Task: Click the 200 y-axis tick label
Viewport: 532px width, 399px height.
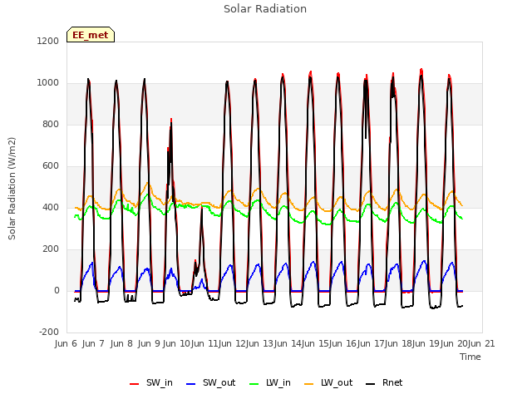Action: [x=51, y=249]
